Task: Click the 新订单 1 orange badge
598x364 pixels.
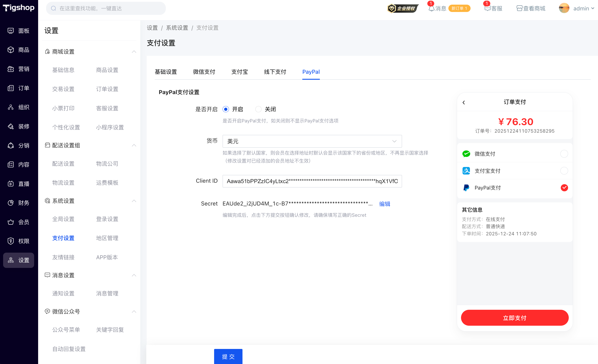Action: coord(459,8)
